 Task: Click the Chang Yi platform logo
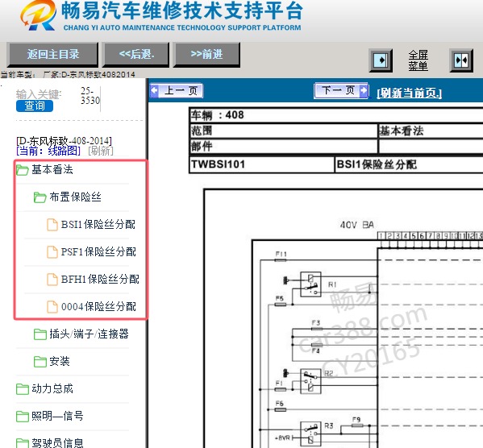point(38,15)
